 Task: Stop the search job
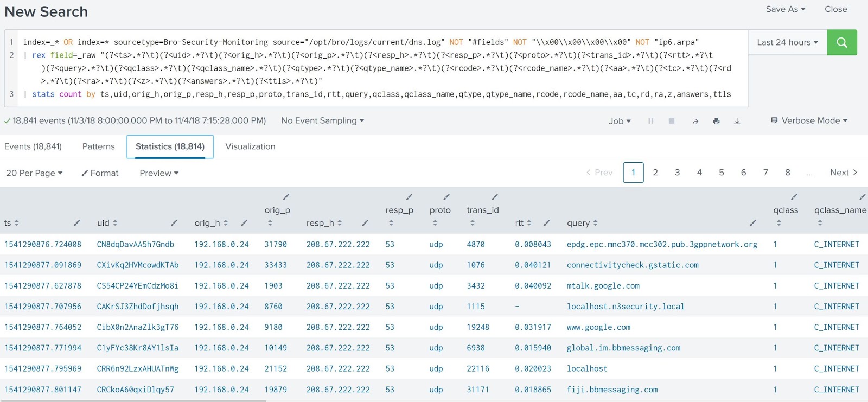click(x=672, y=121)
